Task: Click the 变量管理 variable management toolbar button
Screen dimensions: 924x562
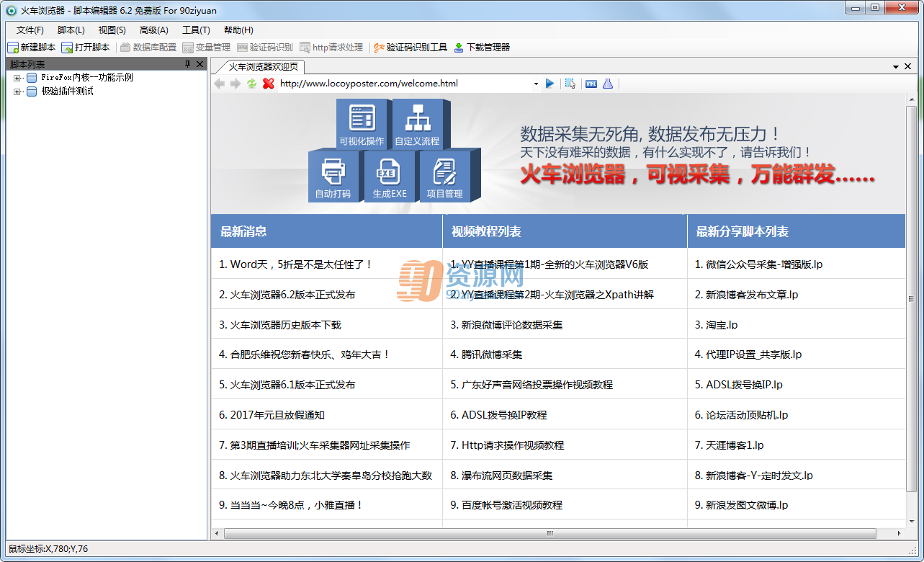Action: click(207, 48)
